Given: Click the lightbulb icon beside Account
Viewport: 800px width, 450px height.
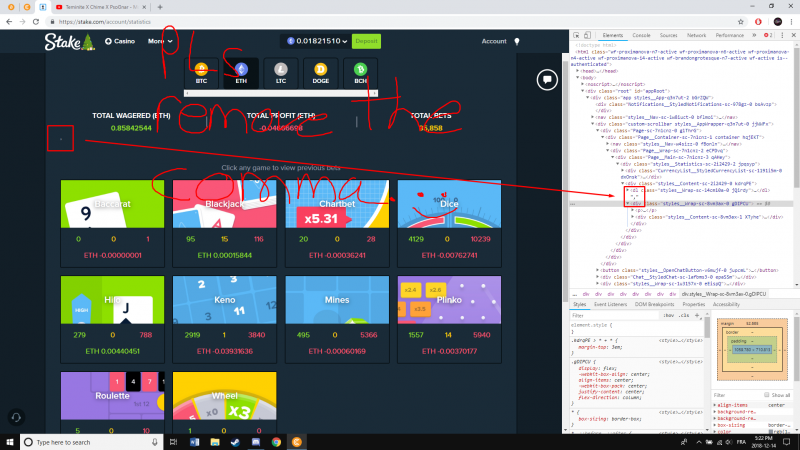Looking at the screenshot, I should tap(517, 41).
